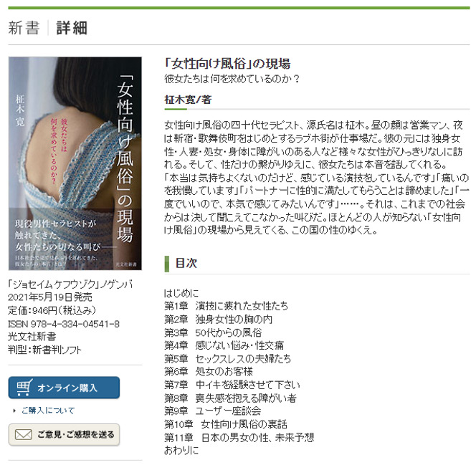Viewport: 476px width, 465px height.
Task: Click the author name 柾木寛/著
Action: [x=188, y=100]
